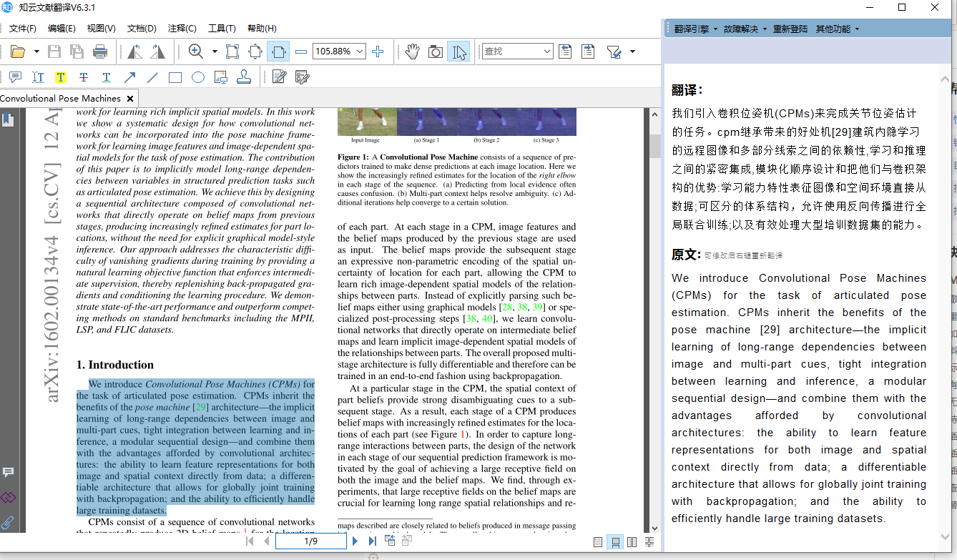Open the 注释(C) menu

point(182,29)
